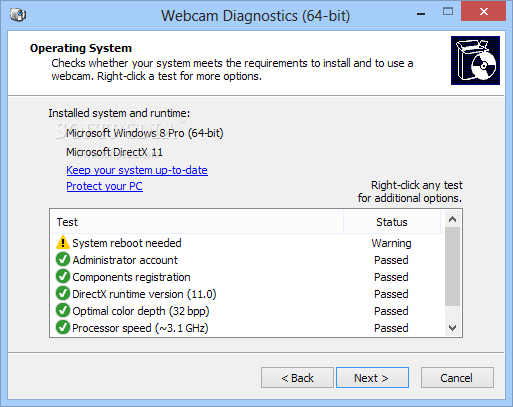Screen dimensions: 513x407
Task: Select the Components registration test text
Action: 131,277
